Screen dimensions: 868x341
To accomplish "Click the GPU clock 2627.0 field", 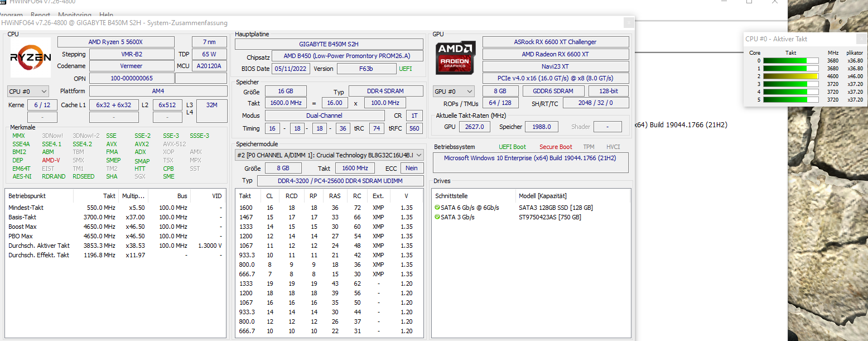I will click(x=475, y=127).
